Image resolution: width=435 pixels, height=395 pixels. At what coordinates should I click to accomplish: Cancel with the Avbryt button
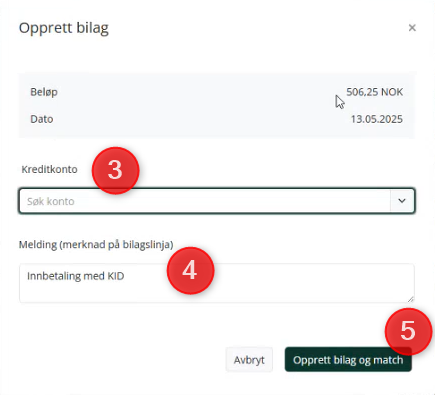tap(249, 360)
